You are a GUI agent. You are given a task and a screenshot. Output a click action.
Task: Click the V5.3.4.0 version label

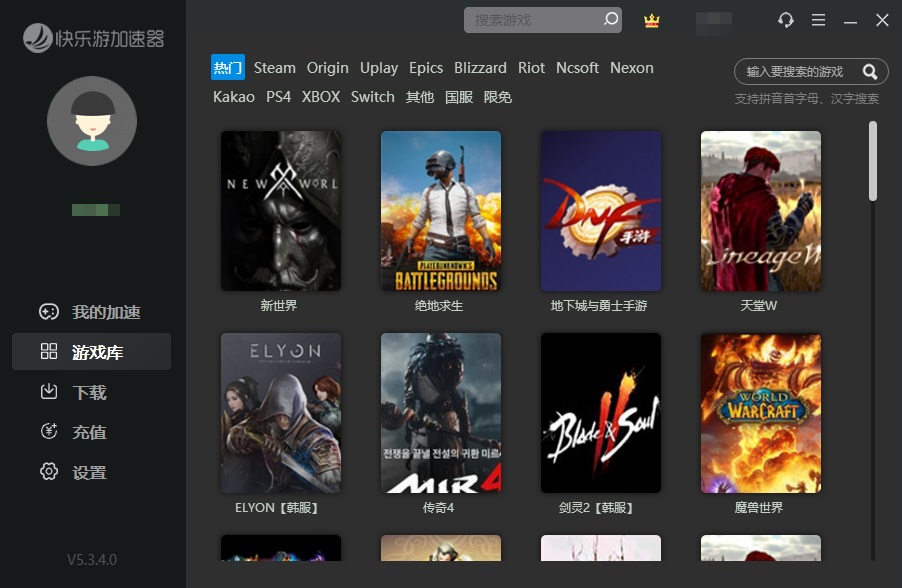click(x=92, y=560)
